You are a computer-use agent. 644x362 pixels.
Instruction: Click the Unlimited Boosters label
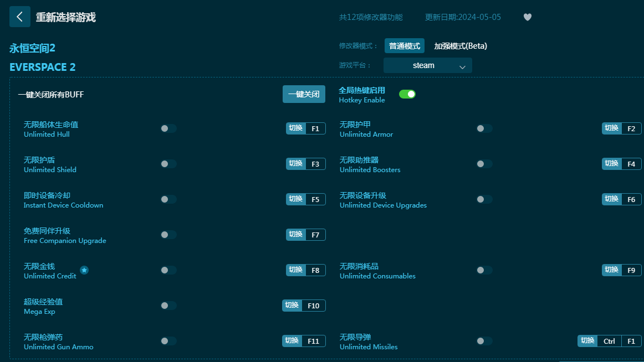[370, 170]
